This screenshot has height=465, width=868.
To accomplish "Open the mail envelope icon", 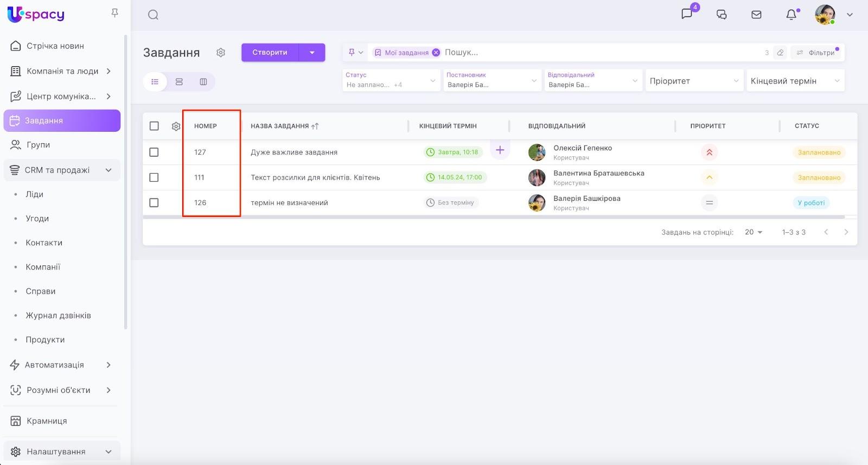I will pyautogui.click(x=756, y=15).
